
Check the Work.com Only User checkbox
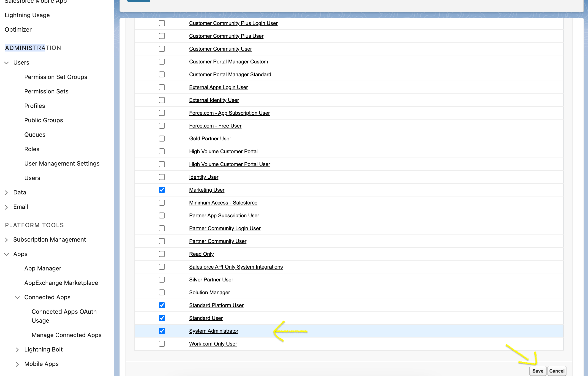(x=162, y=344)
